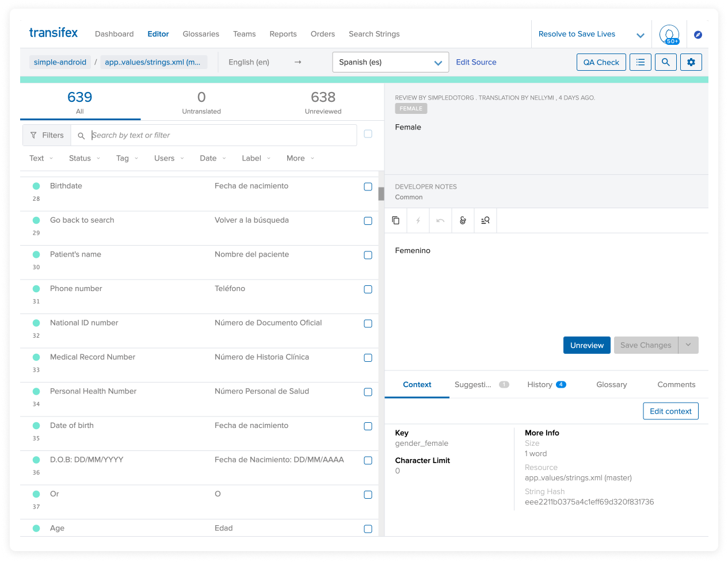Image resolution: width=728 pixels, height=562 pixels.
Task: Open the Glossary tab
Action: [612, 385]
